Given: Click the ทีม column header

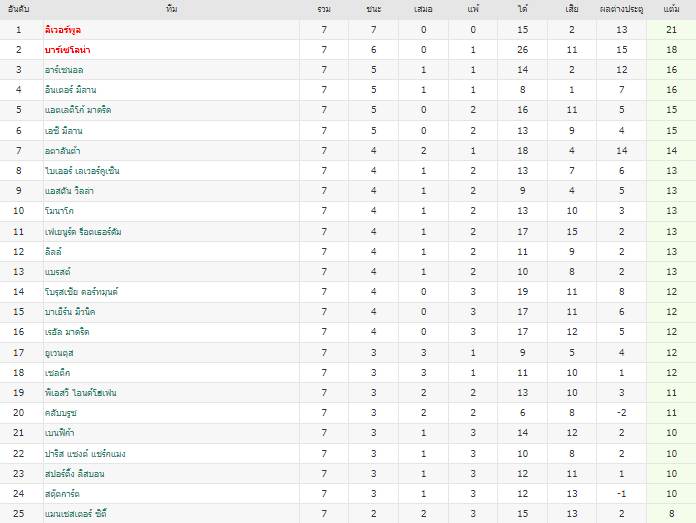Looking at the screenshot, I should pos(171,9).
